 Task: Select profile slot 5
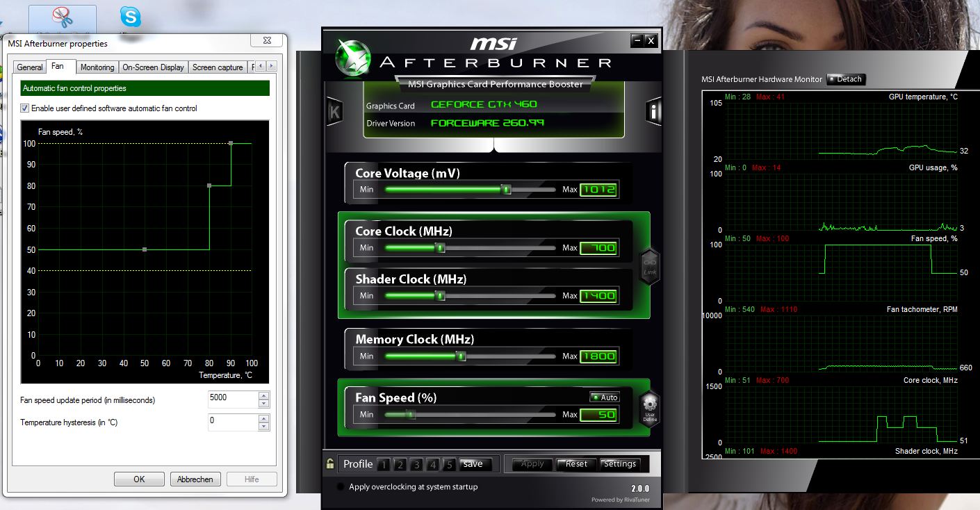(449, 465)
